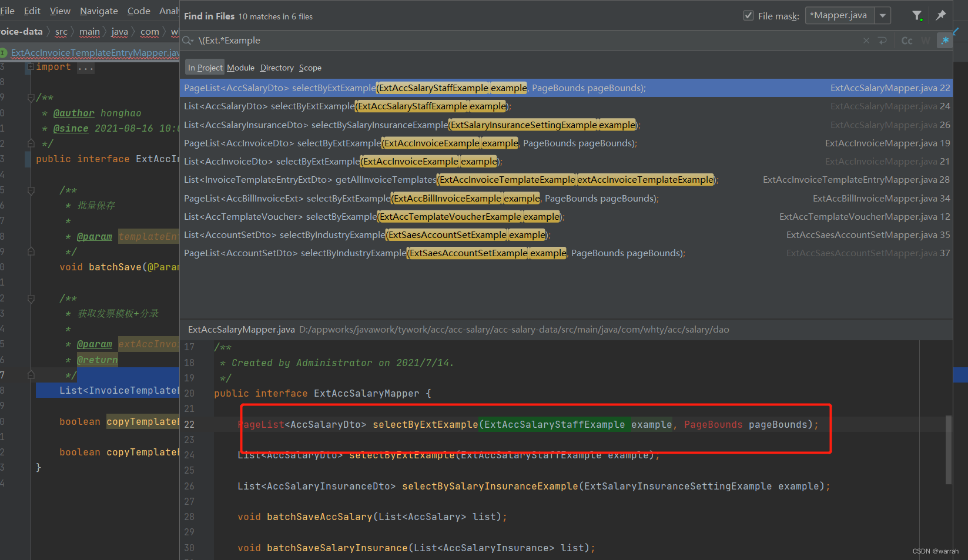
Task: Select selectBySalaryInsuranceExample result row
Action: coord(566,125)
